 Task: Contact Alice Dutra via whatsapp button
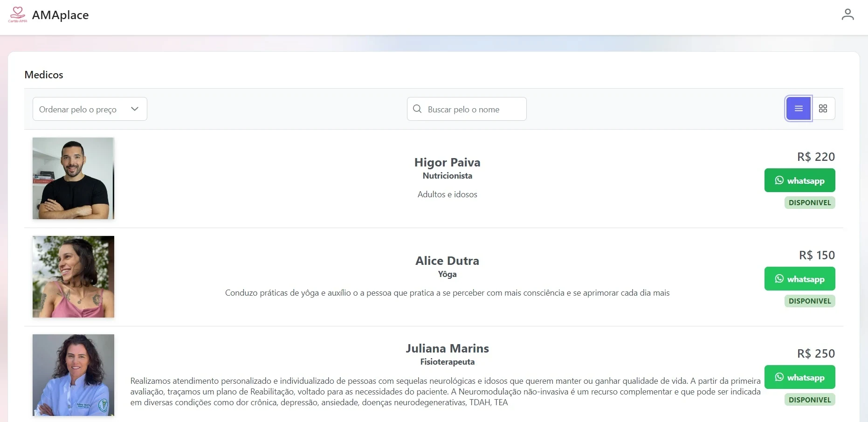tap(799, 279)
